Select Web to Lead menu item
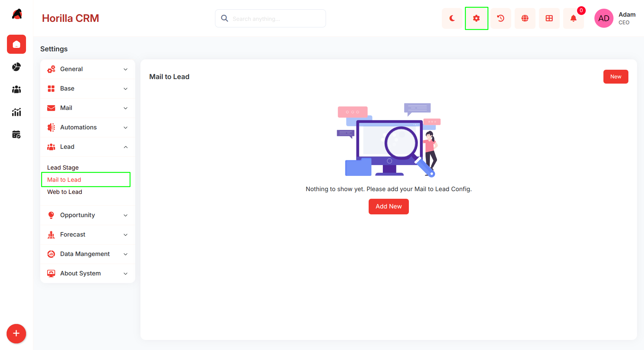The image size is (644, 350). (x=65, y=192)
